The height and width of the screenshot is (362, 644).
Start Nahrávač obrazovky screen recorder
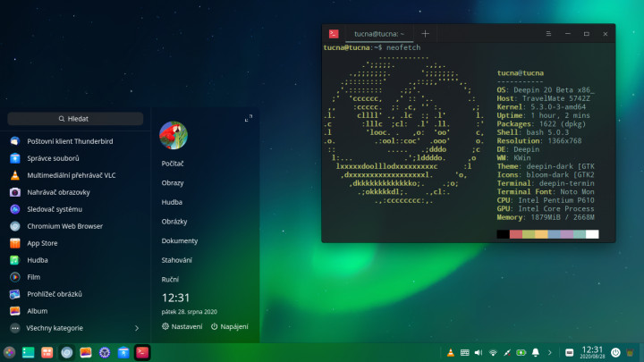75,192
